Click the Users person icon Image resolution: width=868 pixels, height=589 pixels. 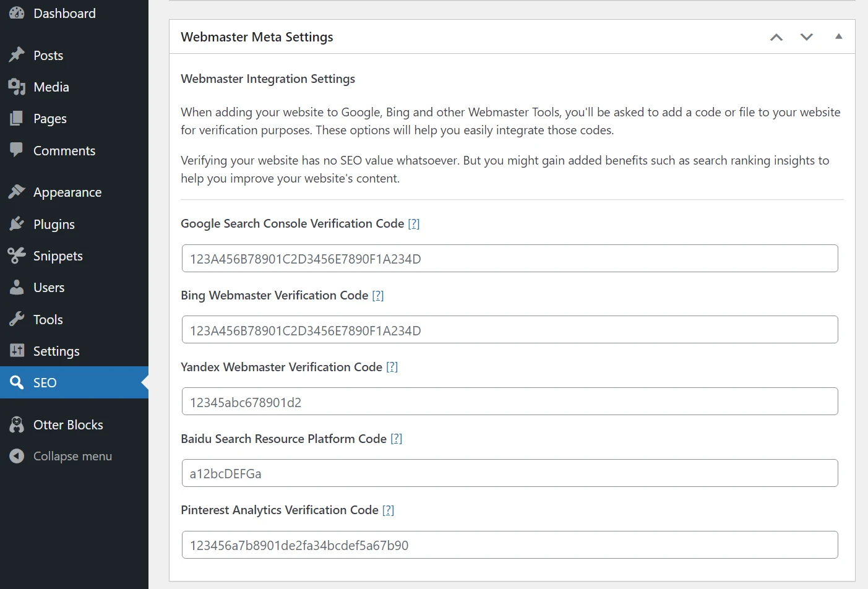(17, 287)
